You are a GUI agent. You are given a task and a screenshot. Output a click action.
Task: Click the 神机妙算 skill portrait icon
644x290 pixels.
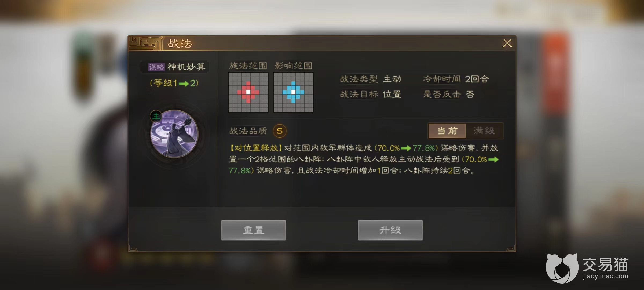pos(174,134)
